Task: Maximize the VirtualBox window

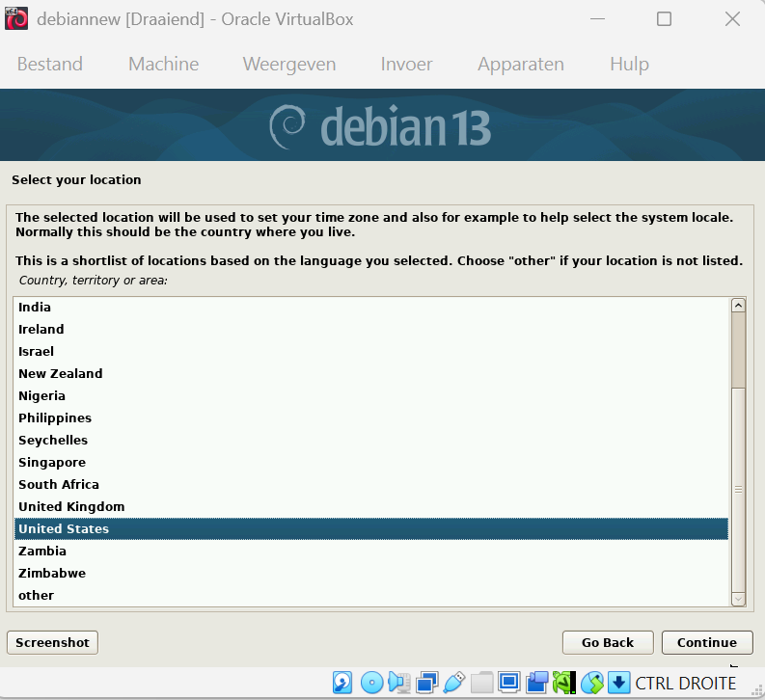Action: pos(664,19)
